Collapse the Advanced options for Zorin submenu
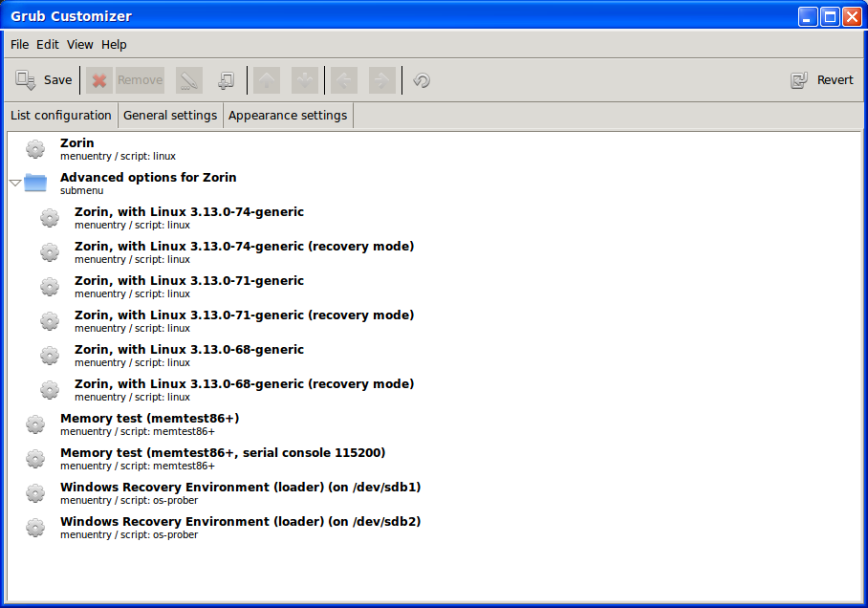 click(x=15, y=182)
